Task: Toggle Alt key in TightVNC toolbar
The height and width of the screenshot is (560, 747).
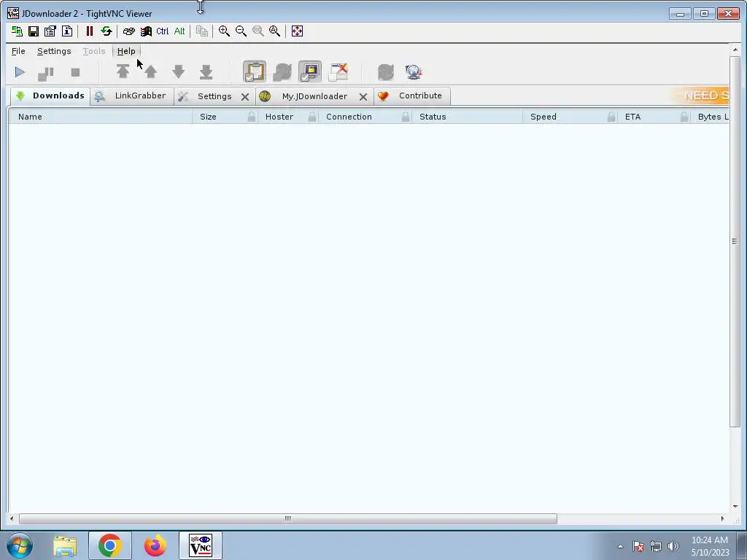Action: 179,31
